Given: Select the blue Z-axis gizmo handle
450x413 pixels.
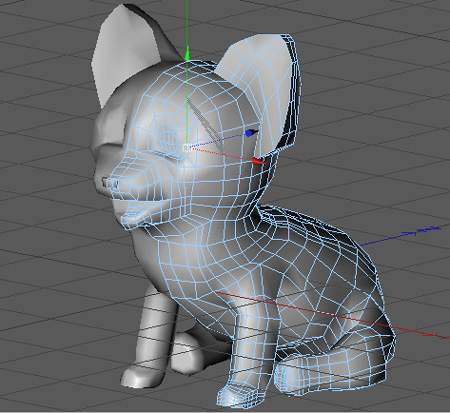Looking at the screenshot, I should 251,133.
